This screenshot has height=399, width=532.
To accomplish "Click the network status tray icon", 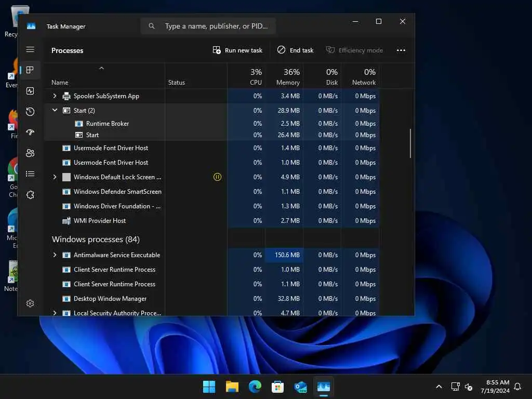I will [455, 387].
